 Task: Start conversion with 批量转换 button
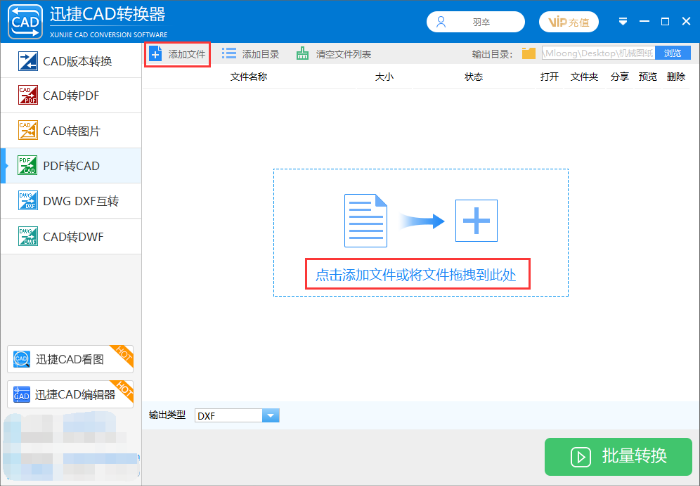pyautogui.click(x=618, y=457)
